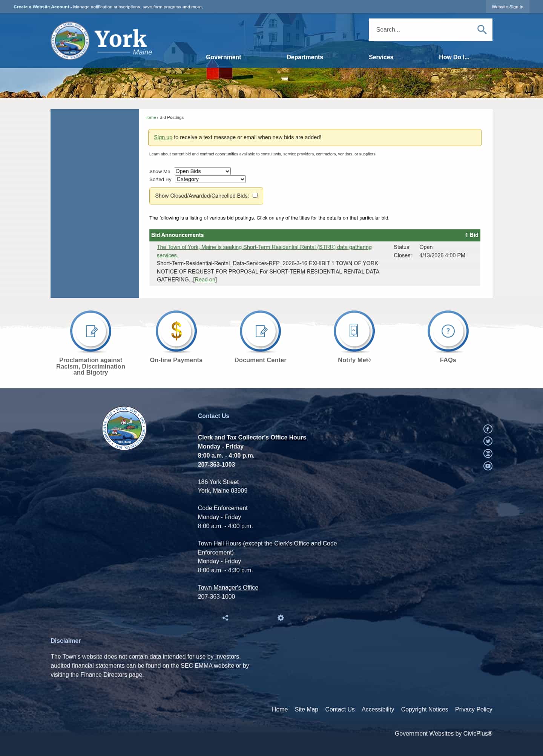Open Clerk and Tax Collector's Office Hours link
The height and width of the screenshot is (756, 543).
tap(252, 437)
